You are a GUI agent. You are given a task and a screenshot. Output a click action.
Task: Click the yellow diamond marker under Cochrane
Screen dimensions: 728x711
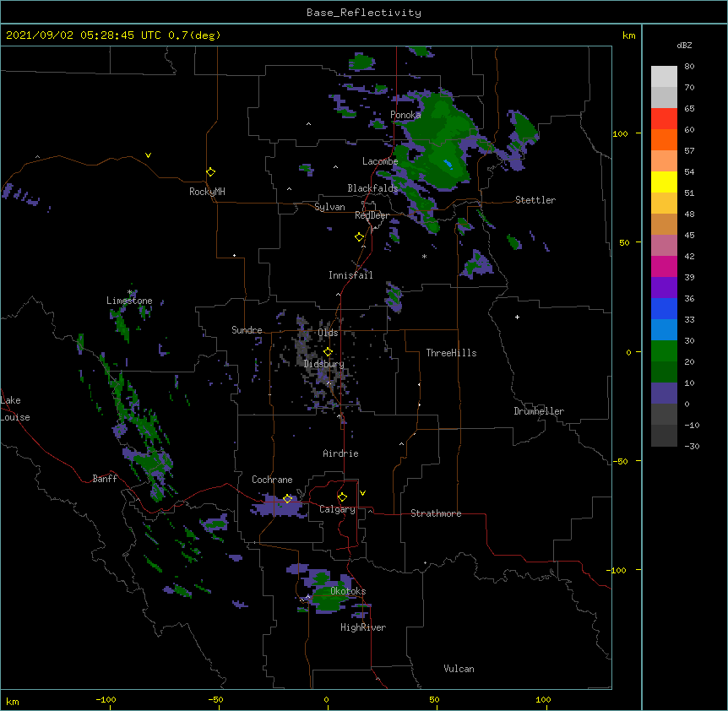pos(287,499)
